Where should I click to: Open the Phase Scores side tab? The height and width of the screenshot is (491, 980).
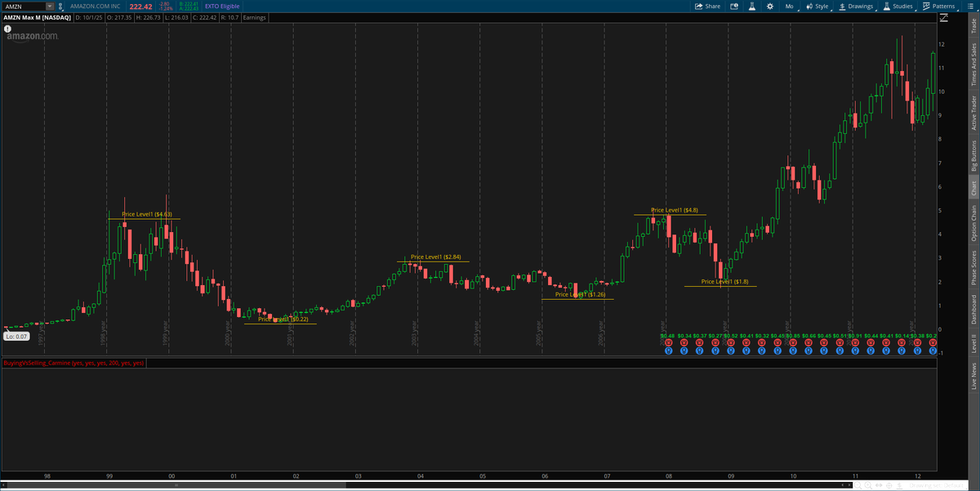point(973,268)
